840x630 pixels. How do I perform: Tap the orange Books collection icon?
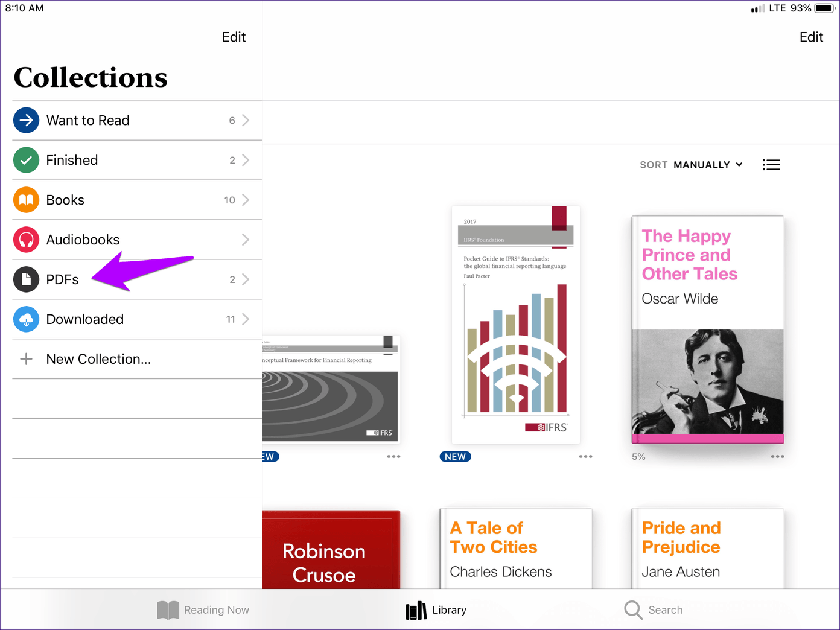pos(26,200)
